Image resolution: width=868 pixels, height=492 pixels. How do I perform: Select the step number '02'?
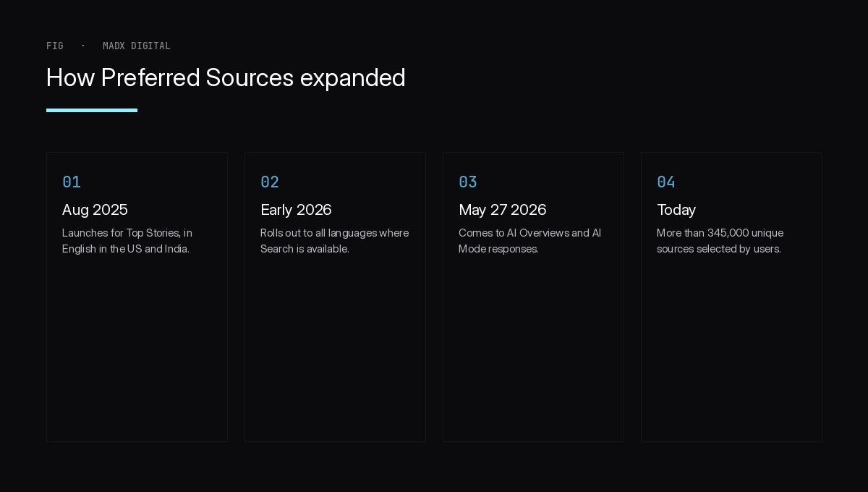[x=270, y=182]
